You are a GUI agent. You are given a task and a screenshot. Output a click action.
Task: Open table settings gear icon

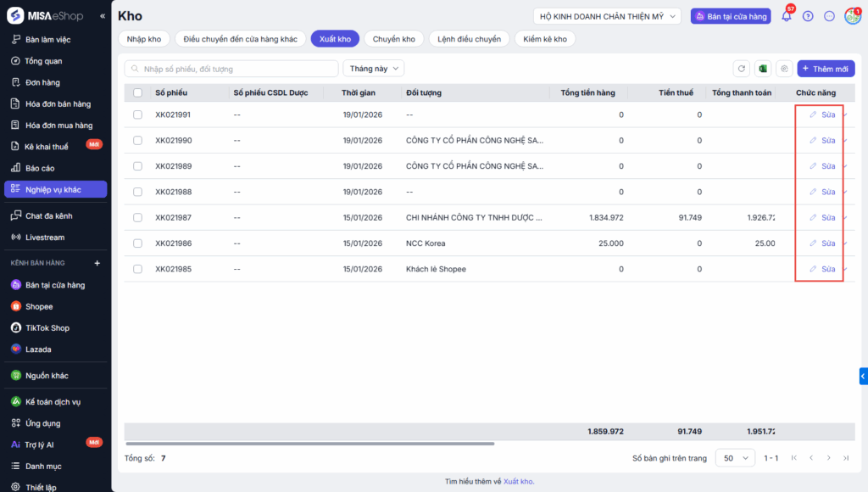pos(784,69)
